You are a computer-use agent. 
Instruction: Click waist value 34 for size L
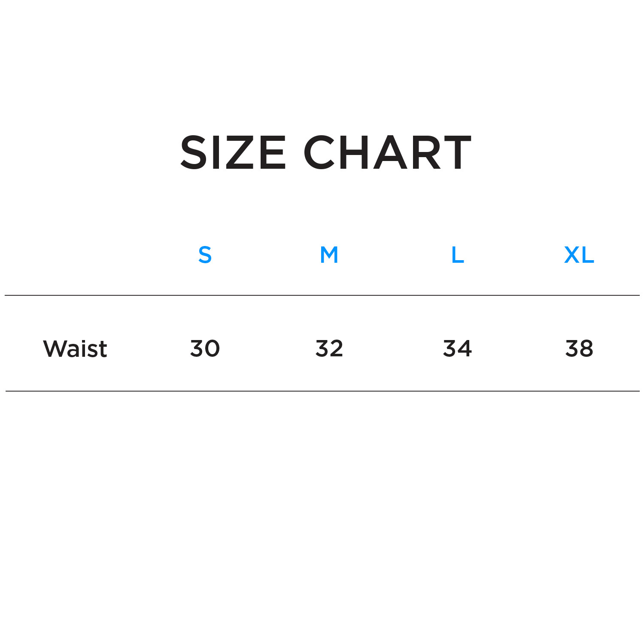click(457, 348)
